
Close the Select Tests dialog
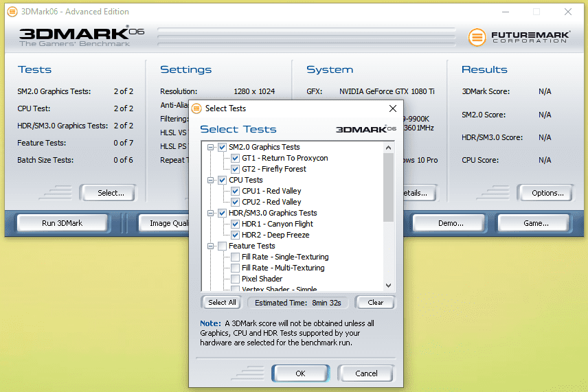(393, 108)
